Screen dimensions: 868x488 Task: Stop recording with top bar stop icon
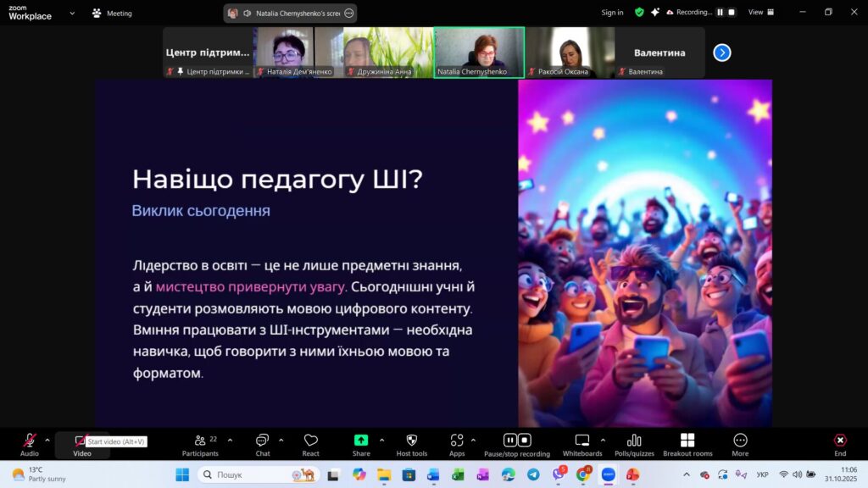(x=732, y=12)
